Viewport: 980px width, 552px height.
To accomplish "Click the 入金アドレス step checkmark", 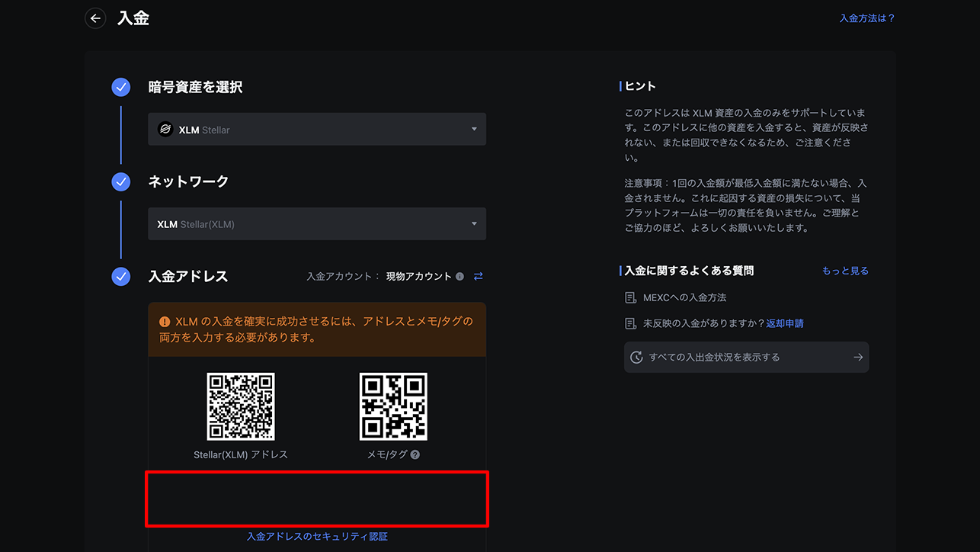I will tap(121, 276).
